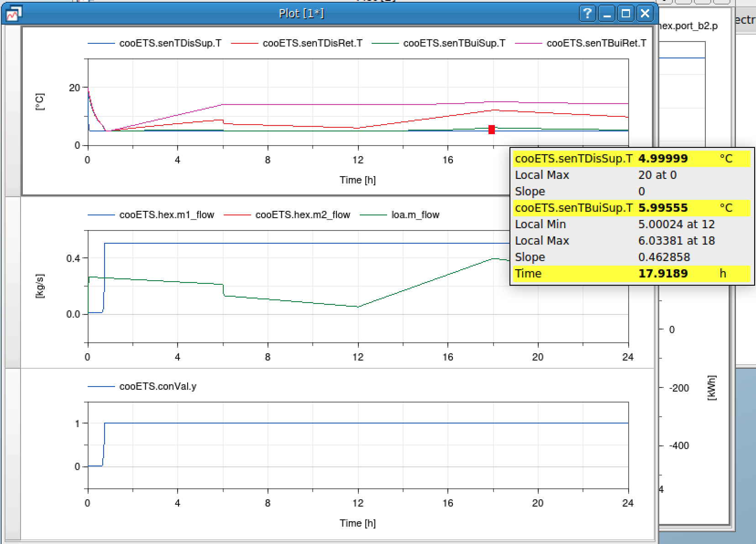
Task: Click the Time [h] axis label of the top plot
Action: coord(357,180)
